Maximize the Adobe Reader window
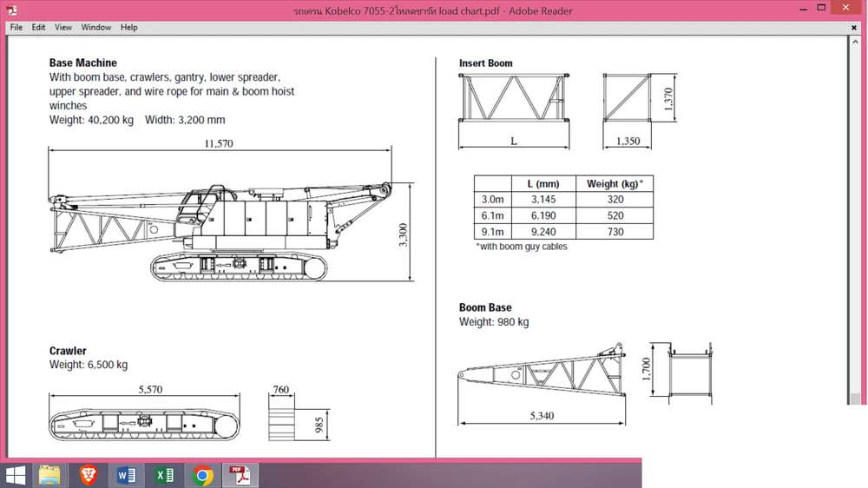This screenshot has height=488, width=868. pos(821,8)
